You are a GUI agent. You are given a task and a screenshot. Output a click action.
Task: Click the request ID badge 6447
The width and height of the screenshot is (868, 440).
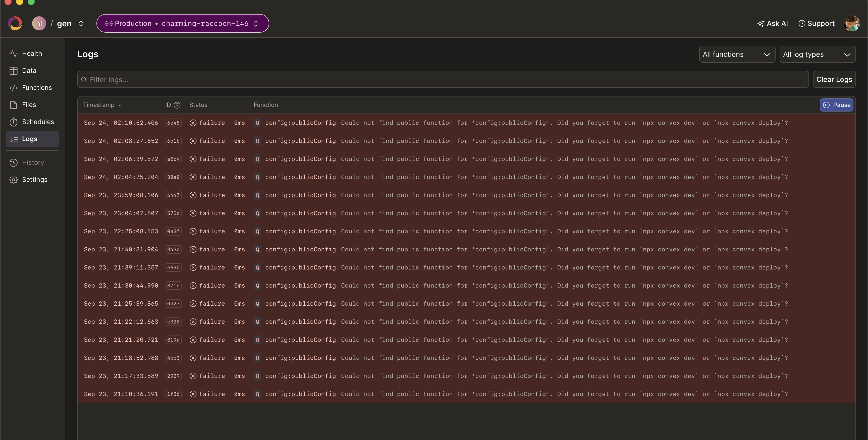[x=173, y=195]
